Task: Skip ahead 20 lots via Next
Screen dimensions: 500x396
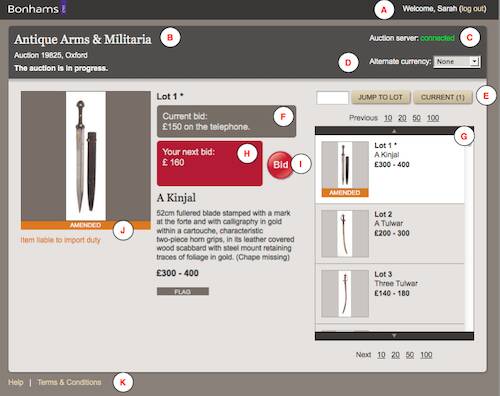Action: tap(395, 355)
